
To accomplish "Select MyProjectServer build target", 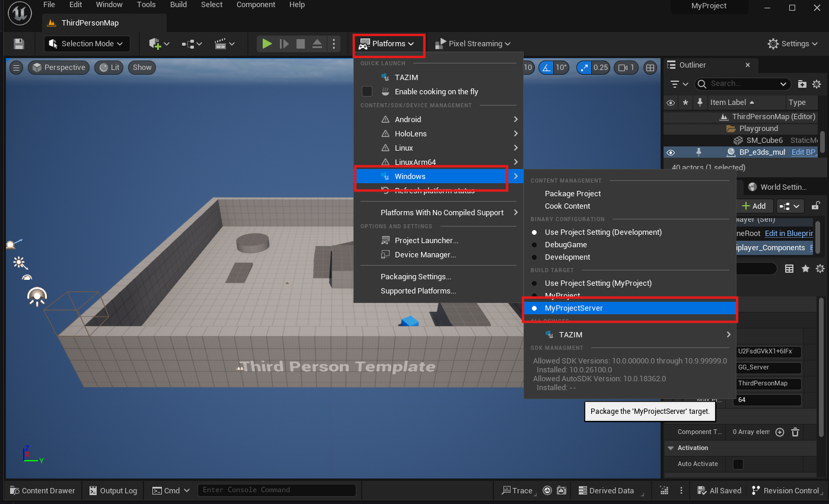I will (573, 308).
